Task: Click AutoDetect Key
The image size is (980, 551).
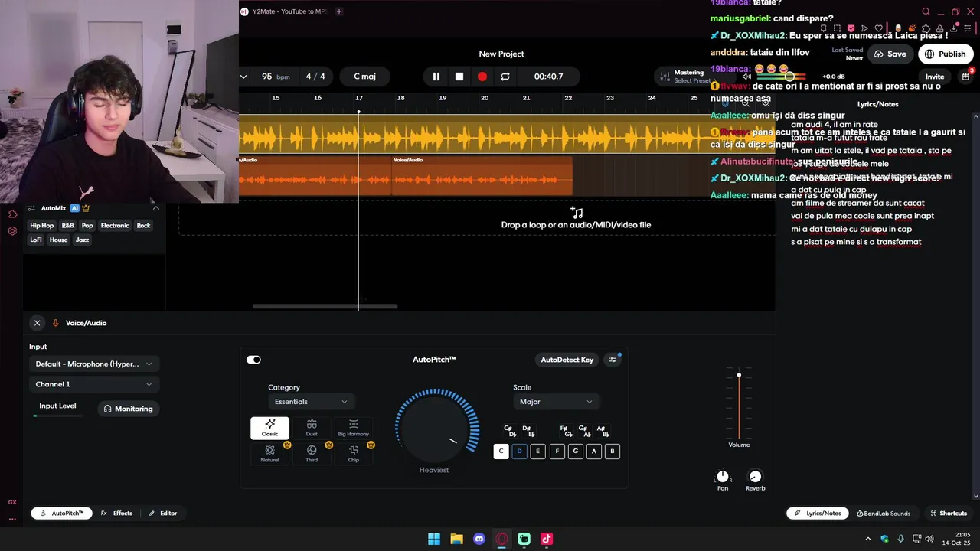Action: click(x=567, y=360)
